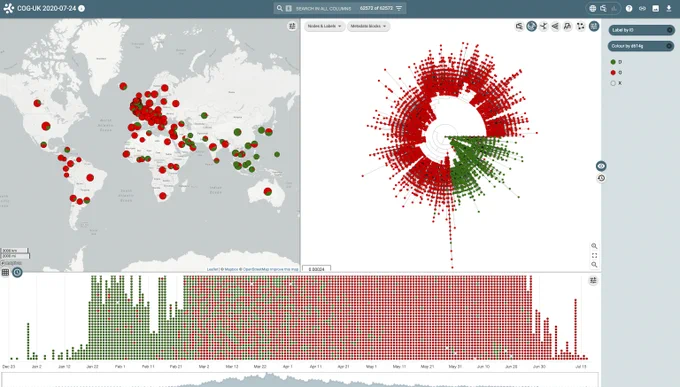The height and width of the screenshot is (387, 680).
Task: Open the map panel controls slider icon
Action: [292, 26]
